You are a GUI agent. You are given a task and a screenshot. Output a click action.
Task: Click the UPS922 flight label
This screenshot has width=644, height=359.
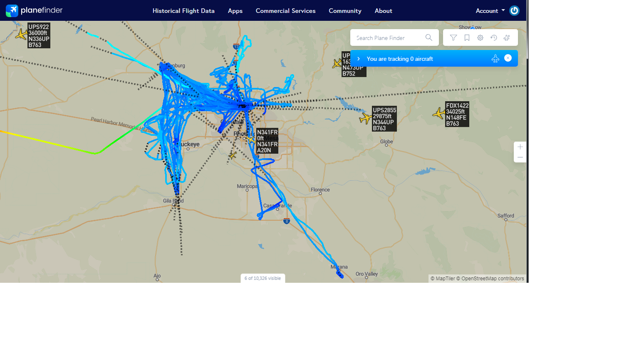pyautogui.click(x=39, y=35)
